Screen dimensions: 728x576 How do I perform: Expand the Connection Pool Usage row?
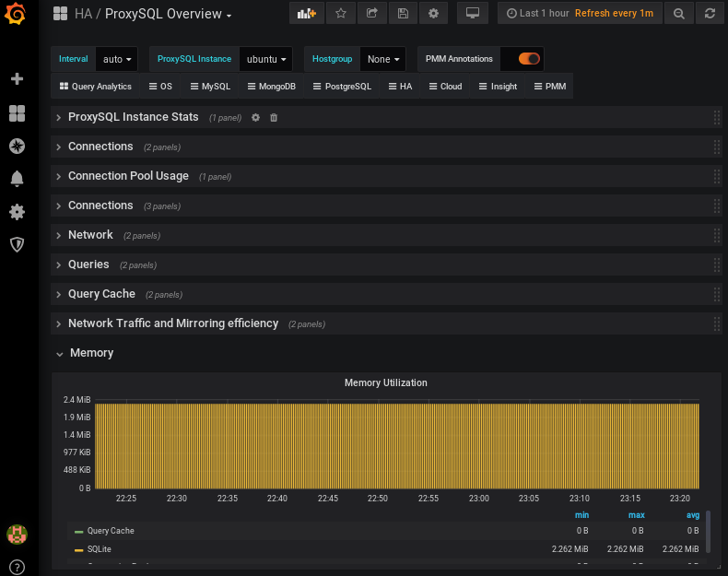128,176
